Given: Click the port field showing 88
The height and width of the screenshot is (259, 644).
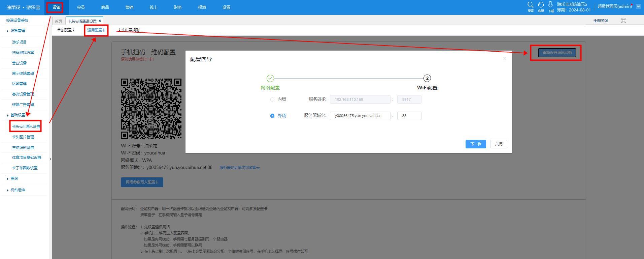Looking at the screenshot, I should pyautogui.click(x=409, y=116).
